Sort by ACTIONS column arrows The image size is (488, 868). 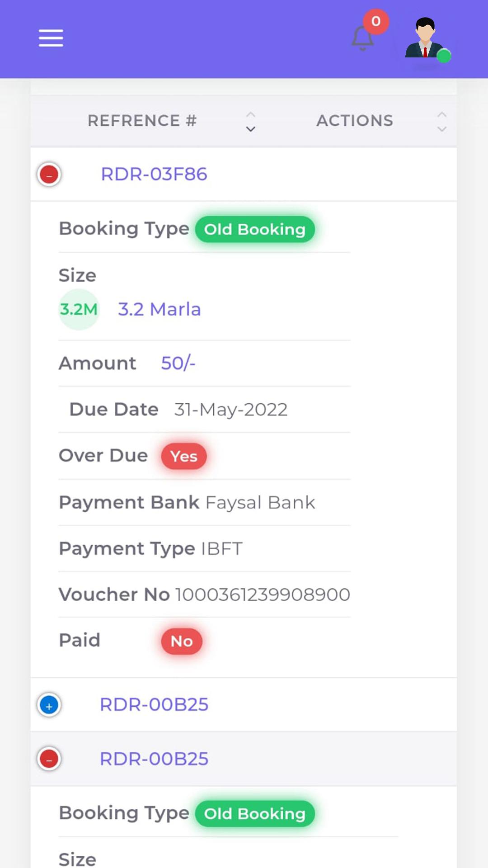coord(442,121)
